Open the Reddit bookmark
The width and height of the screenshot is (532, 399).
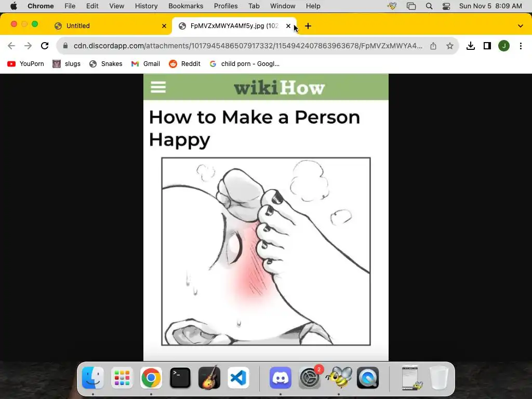tap(184, 64)
